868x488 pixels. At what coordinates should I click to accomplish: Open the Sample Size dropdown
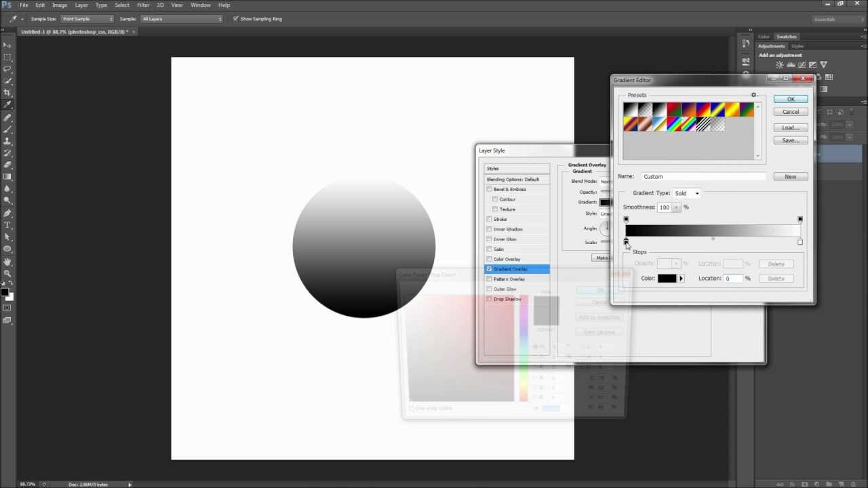point(87,19)
